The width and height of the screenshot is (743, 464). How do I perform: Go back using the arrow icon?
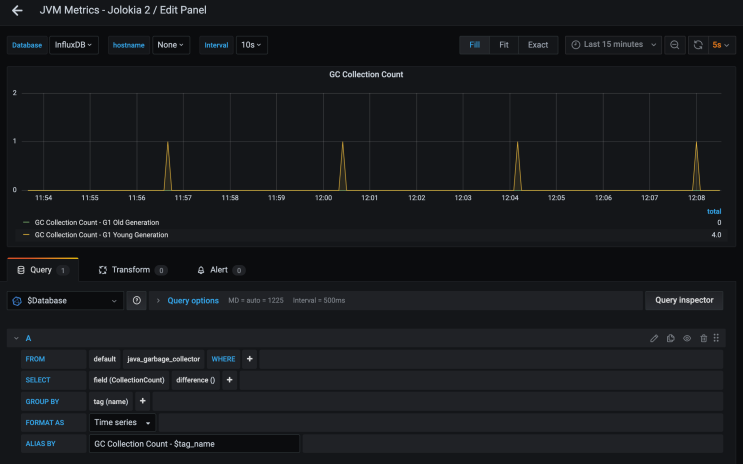coord(17,10)
